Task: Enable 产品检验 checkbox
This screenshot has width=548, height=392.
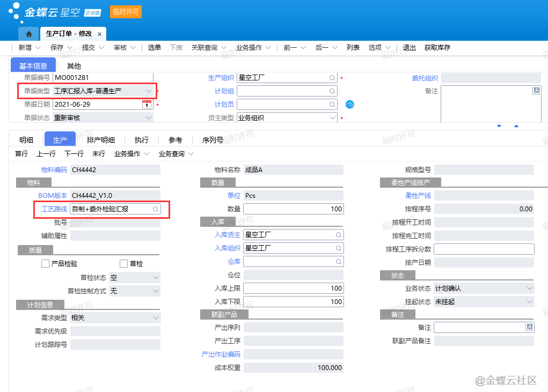Action: tap(45, 263)
